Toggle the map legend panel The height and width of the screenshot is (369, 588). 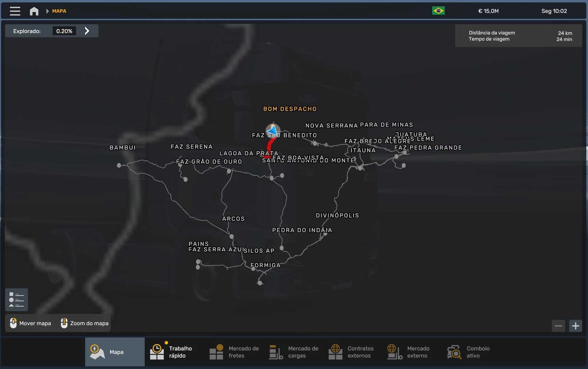coord(16,300)
